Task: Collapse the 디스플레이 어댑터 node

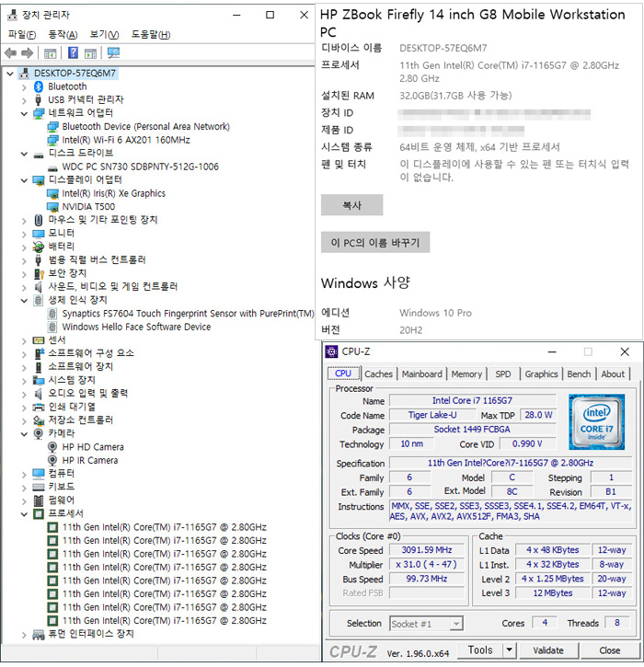Action: 24,180
